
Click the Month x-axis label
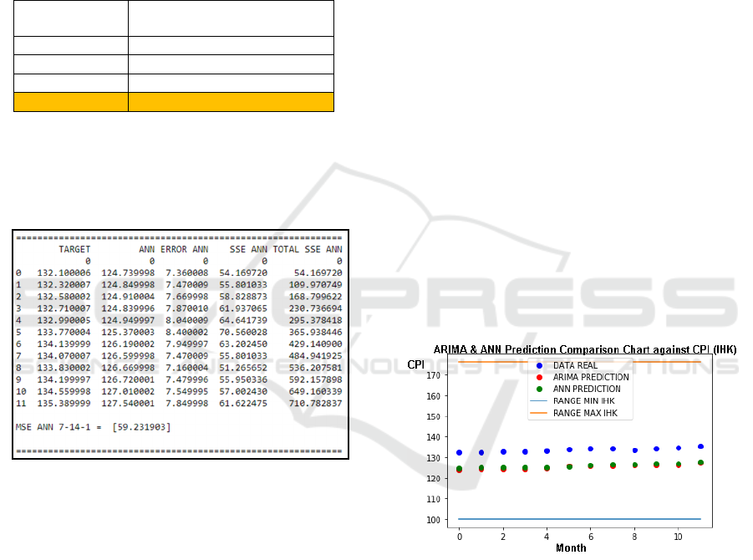click(x=571, y=547)
